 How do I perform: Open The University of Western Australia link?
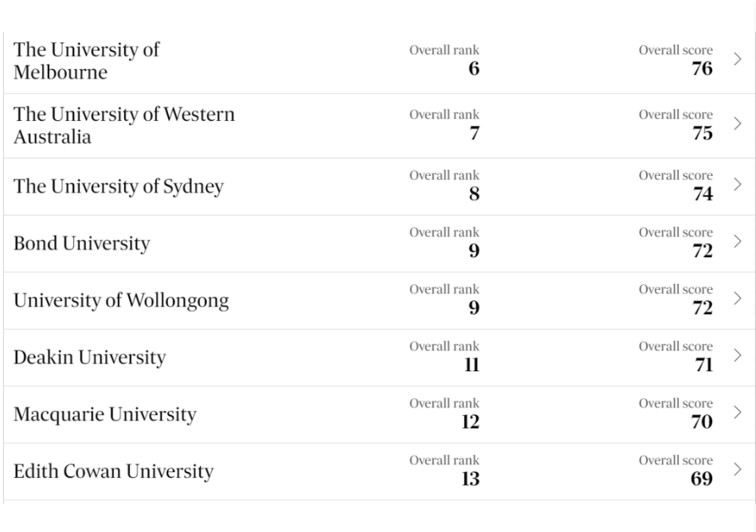124,125
